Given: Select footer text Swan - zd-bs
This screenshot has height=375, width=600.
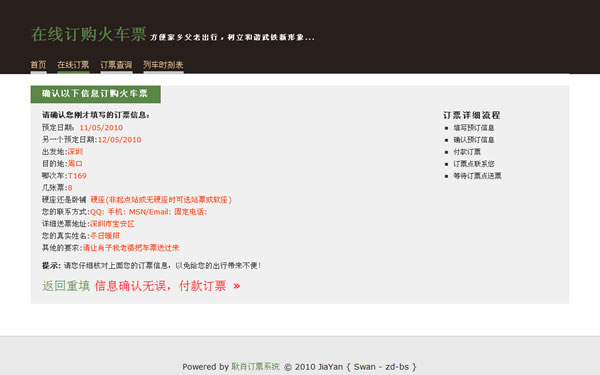Looking at the screenshot, I should point(381,367).
